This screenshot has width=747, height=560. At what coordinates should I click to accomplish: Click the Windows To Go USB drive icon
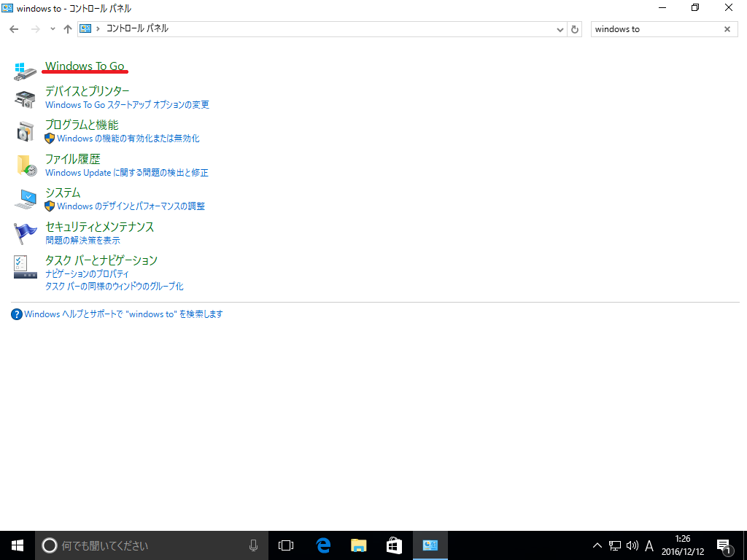(26, 71)
